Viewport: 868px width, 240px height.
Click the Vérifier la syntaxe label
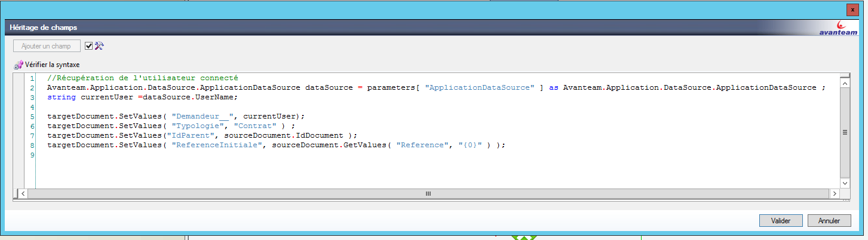tap(52, 65)
